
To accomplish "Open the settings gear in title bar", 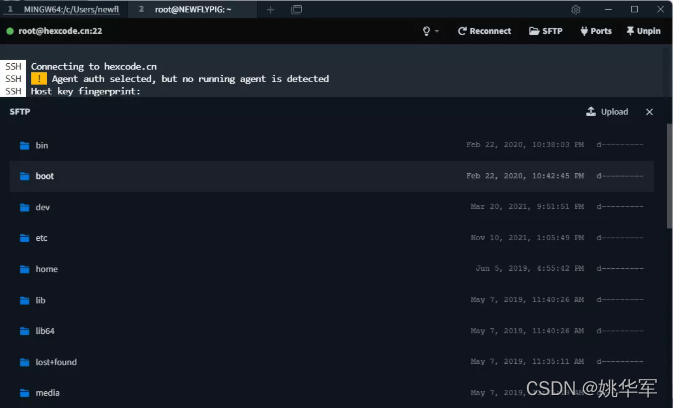I will pos(576,9).
